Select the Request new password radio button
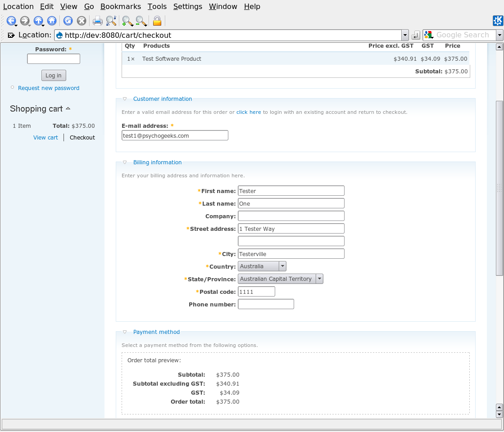The width and height of the screenshot is (504, 432). pyautogui.click(x=13, y=88)
